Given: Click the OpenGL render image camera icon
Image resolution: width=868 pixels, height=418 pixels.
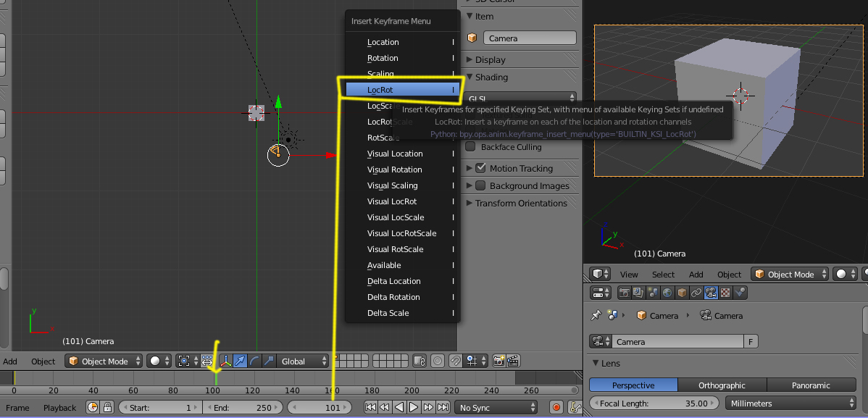Looking at the screenshot, I should pos(498,361).
